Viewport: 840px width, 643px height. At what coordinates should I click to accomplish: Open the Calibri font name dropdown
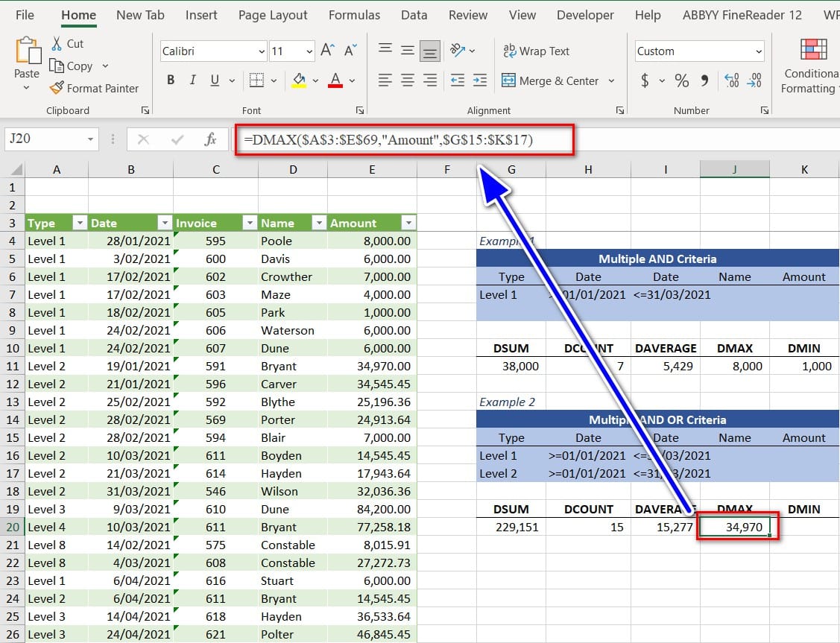click(261, 51)
